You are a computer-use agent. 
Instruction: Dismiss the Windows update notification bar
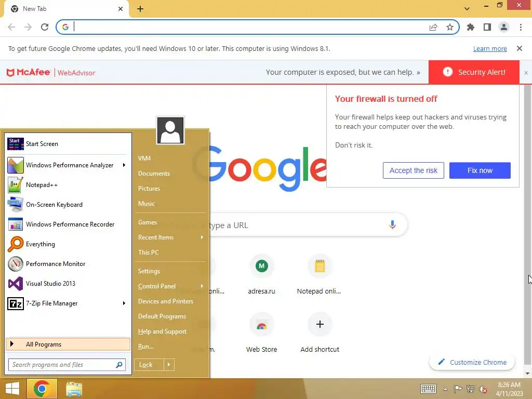pos(519,48)
